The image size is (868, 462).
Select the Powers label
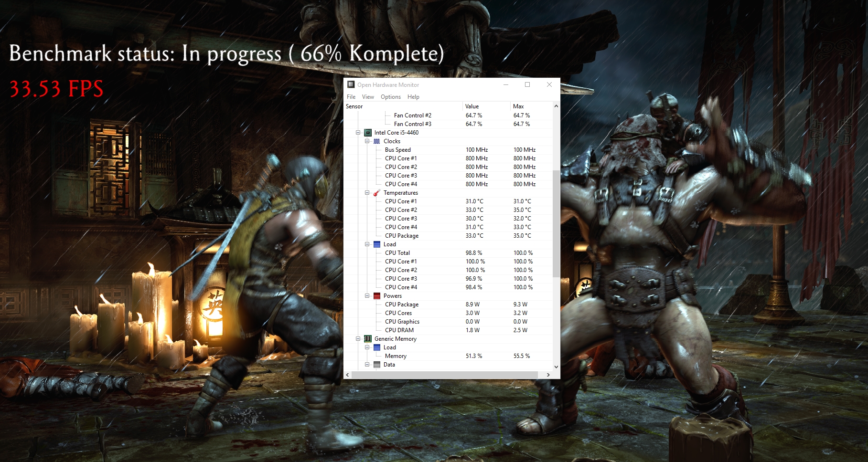tap(393, 296)
